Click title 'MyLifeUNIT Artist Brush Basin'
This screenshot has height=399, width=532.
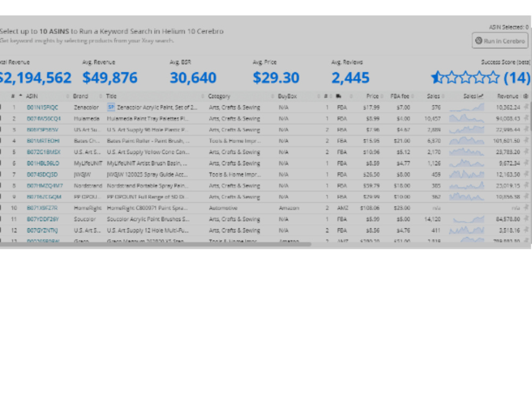(x=147, y=163)
